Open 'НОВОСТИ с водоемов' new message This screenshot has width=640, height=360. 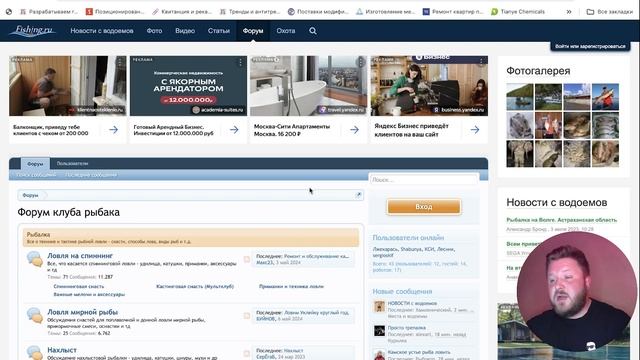coord(412,303)
